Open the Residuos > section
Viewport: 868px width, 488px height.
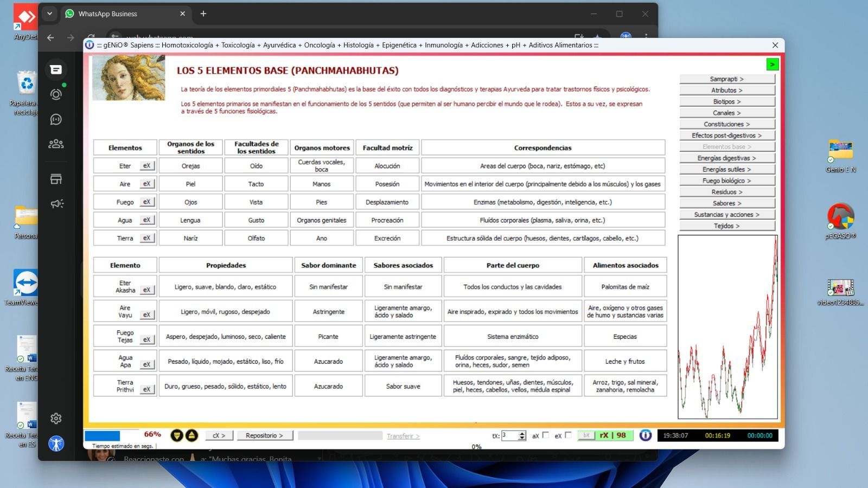(x=727, y=192)
